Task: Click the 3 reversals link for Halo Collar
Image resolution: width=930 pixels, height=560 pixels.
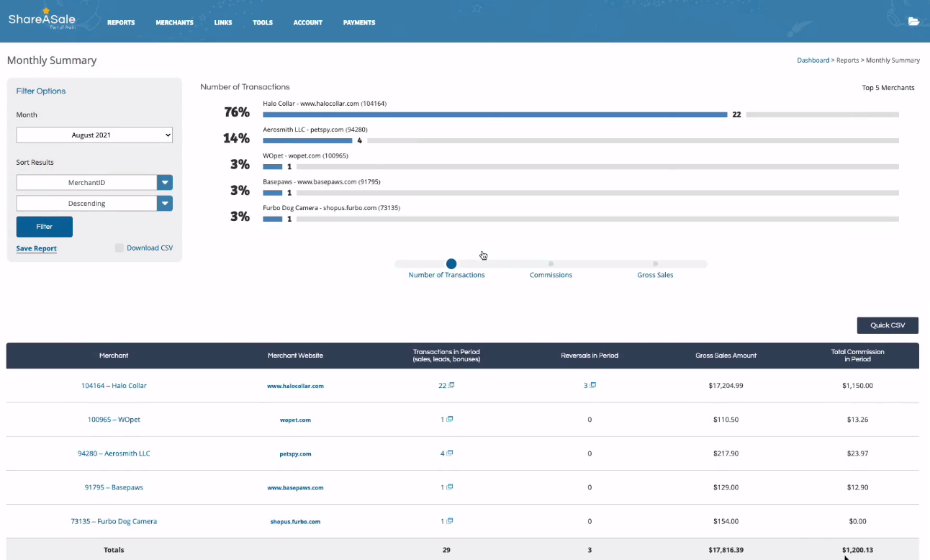Action: 586,385
